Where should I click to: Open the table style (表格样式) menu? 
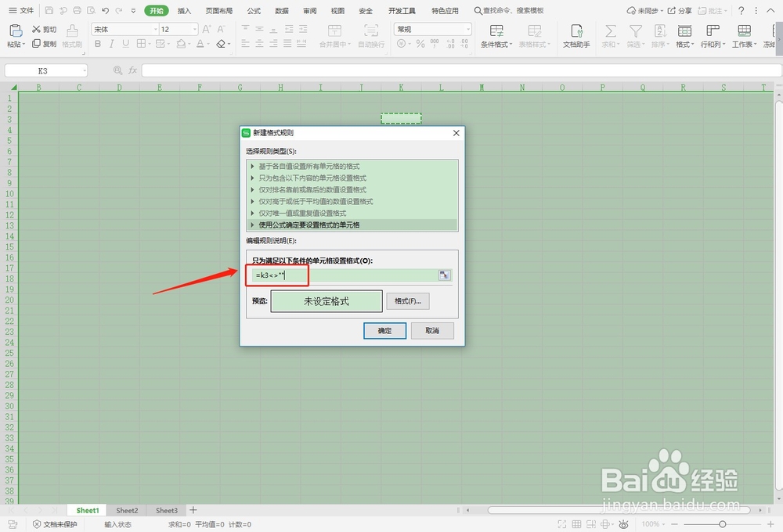[534, 36]
